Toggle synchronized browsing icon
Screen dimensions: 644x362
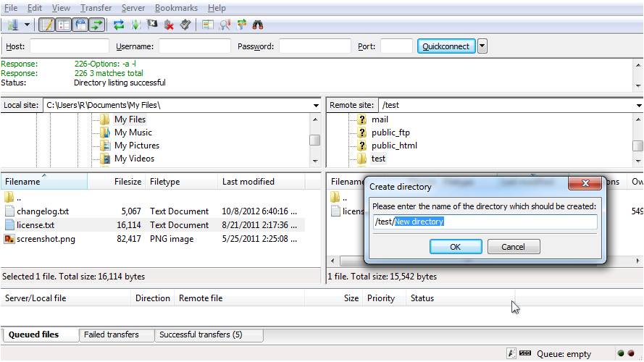[x=241, y=25]
